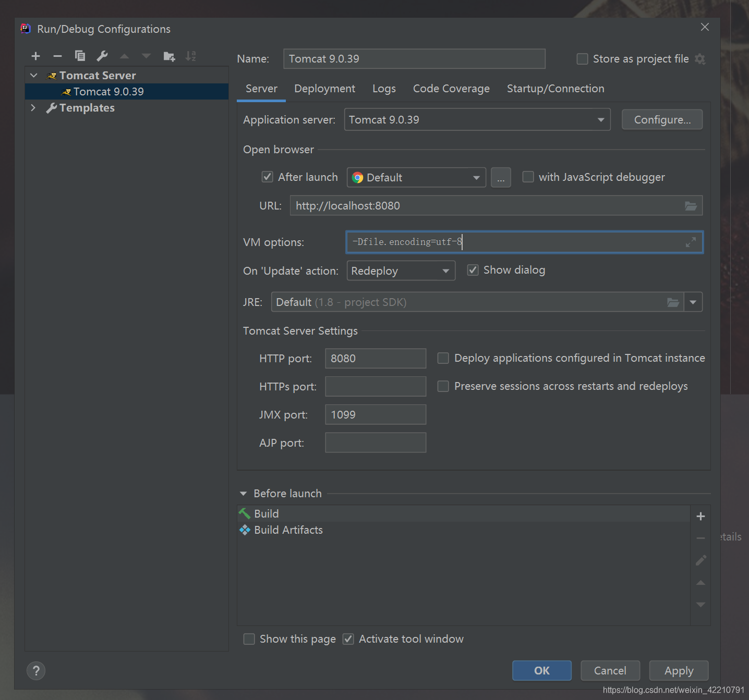749x700 pixels.
Task: Click AJP port field
Action: point(376,443)
